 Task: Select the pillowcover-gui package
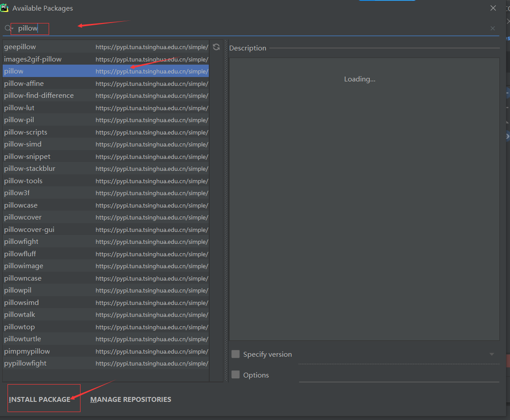[106, 230]
